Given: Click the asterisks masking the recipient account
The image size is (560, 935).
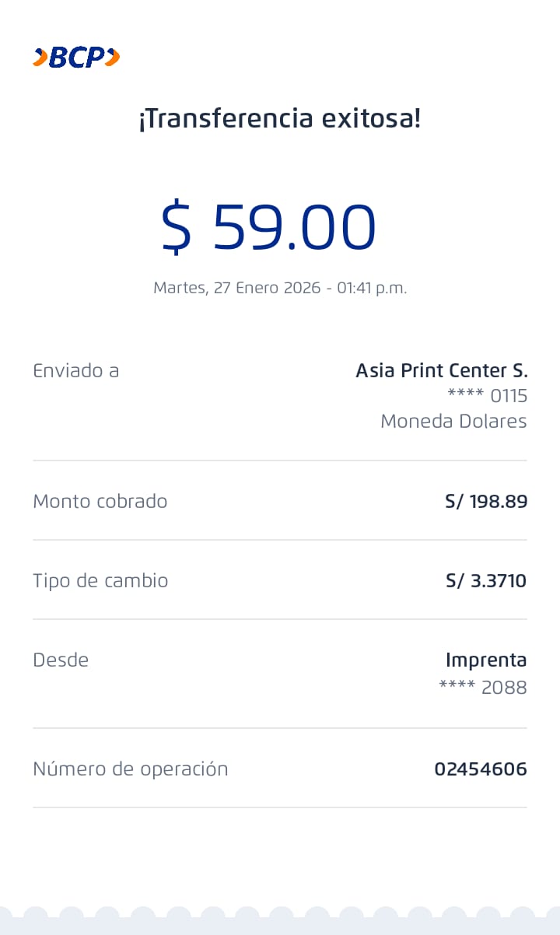Looking at the screenshot, I should point(465,396).
